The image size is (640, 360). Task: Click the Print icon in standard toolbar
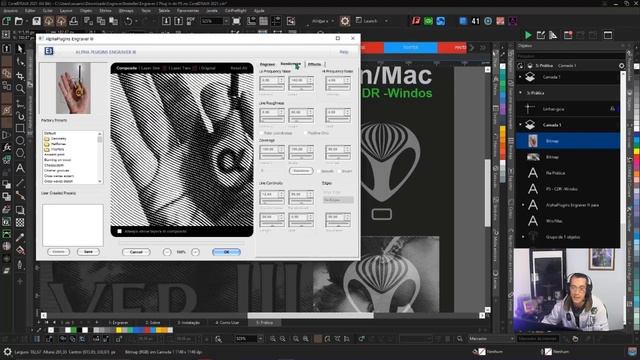click(x=74, y=21)
